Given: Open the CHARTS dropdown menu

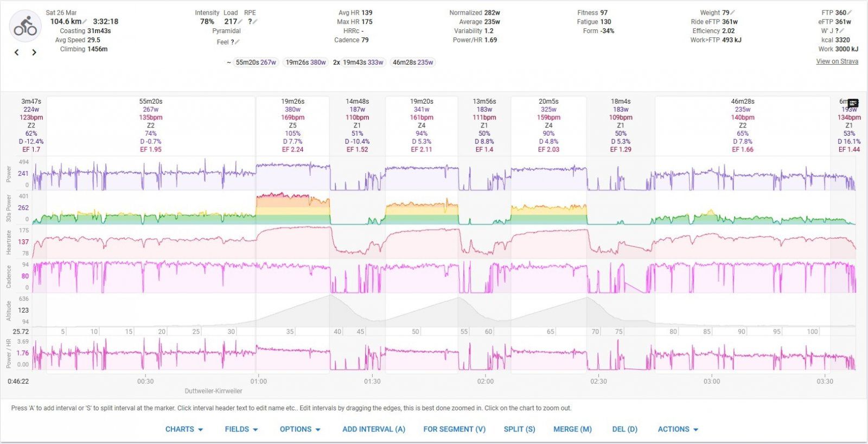Looking at the screenshot, I should [x=184, y=429].
